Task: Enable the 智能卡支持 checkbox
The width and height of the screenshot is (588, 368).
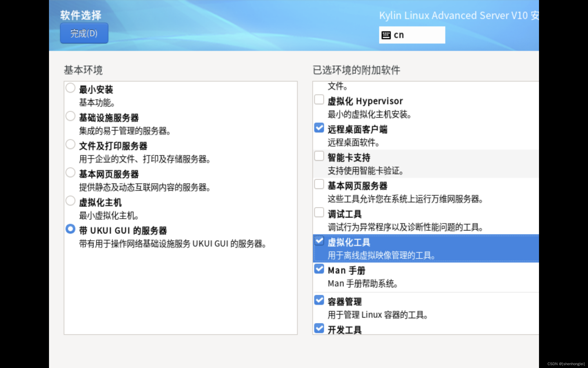Action: [319, 156]
